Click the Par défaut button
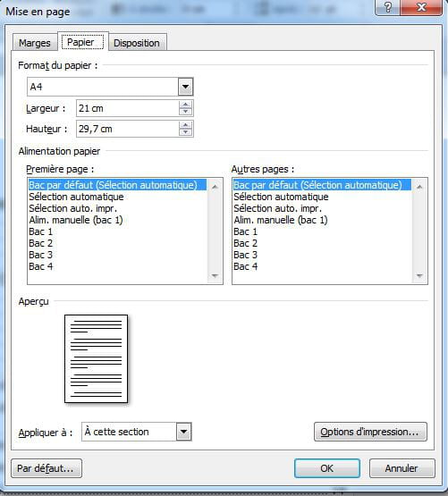The width and height of the screenshot is (448, 496). tap(46, 468)
